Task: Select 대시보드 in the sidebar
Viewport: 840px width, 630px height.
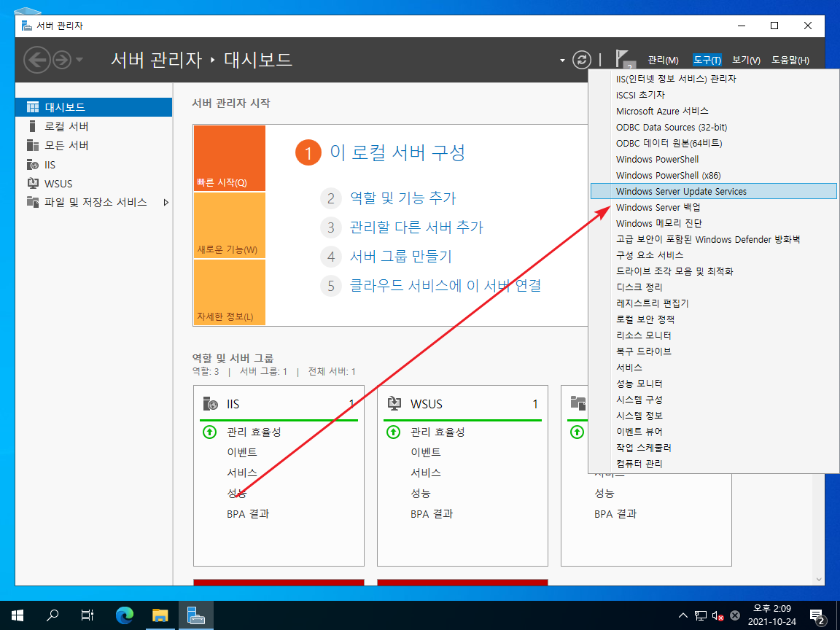Action: point(94,107)
